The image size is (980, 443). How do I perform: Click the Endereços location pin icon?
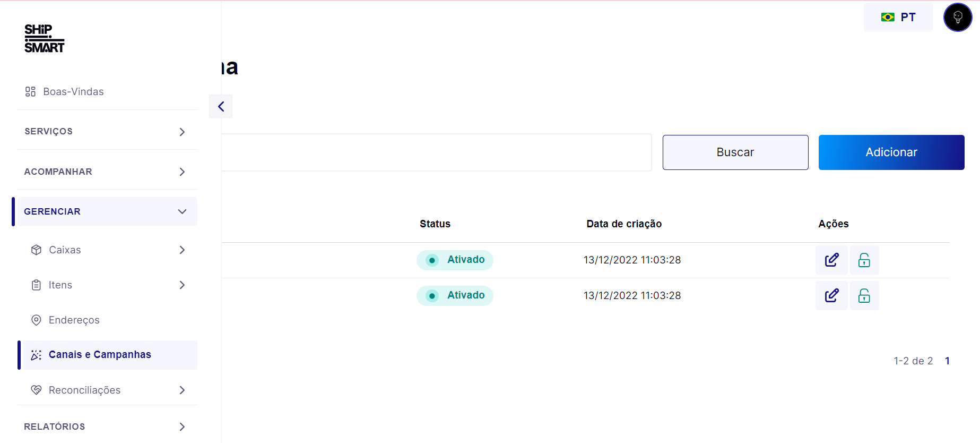(x=36, y=320)
